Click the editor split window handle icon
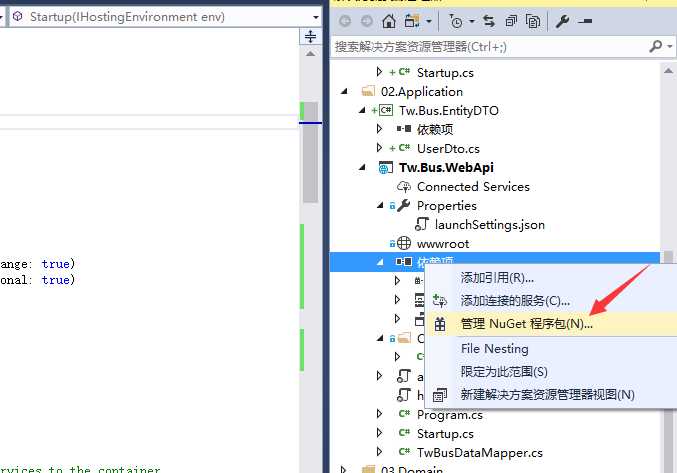The image size is (677, 473). click(310, 36)
